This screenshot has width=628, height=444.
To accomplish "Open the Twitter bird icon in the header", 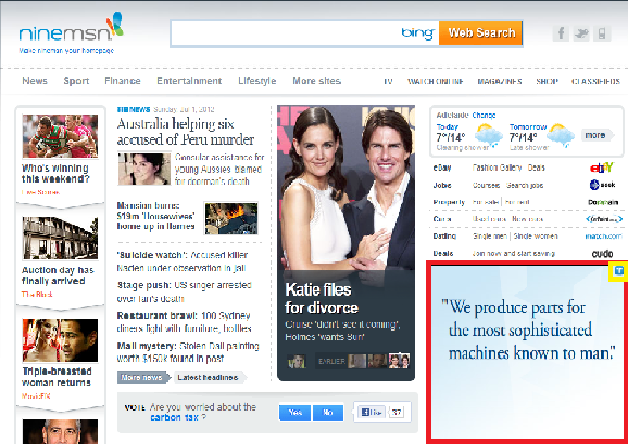I will pos(581,34).
